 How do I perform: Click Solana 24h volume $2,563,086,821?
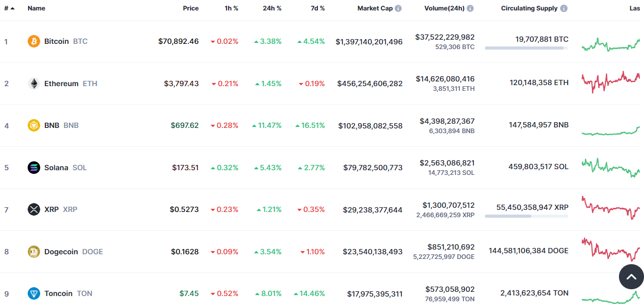(x=447, y=163)
